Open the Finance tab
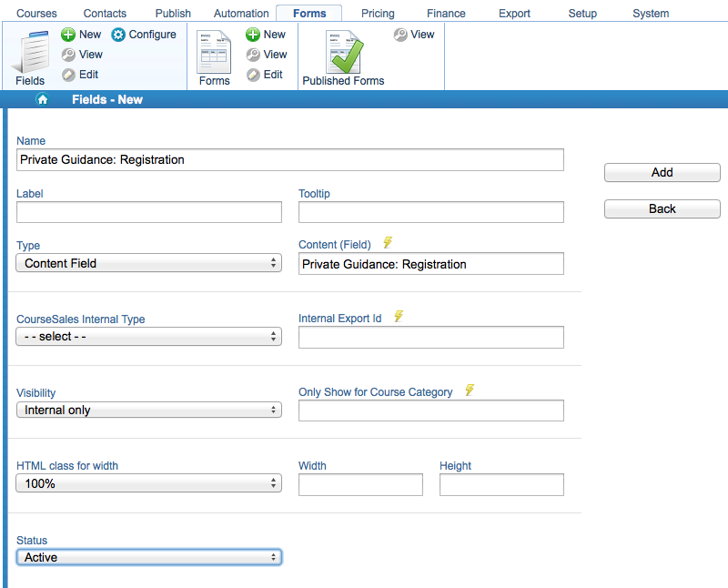This screenshot has width=728, height=588. click(446, 14)
